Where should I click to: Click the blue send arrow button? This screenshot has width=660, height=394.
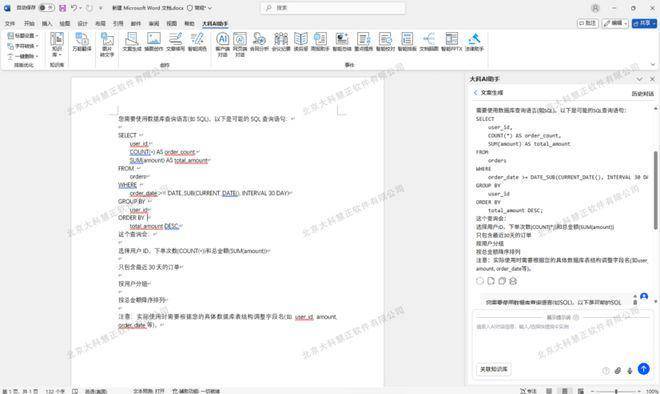(643, 369)
